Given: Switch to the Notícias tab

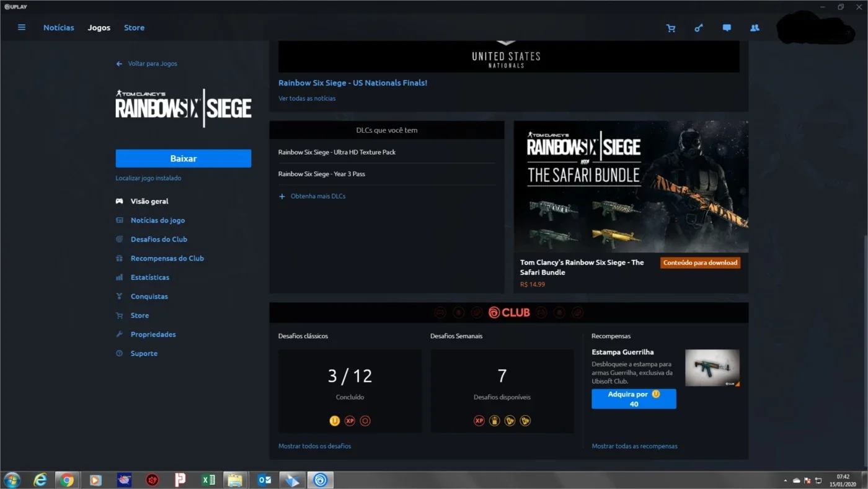Looking at the screenshot, I should click(58, 27).
